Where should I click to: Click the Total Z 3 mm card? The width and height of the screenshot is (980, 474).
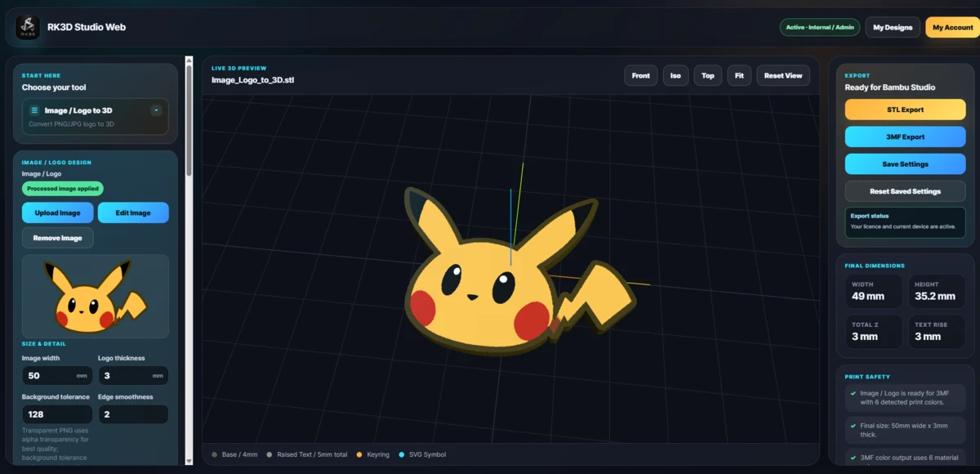(873, 332)
